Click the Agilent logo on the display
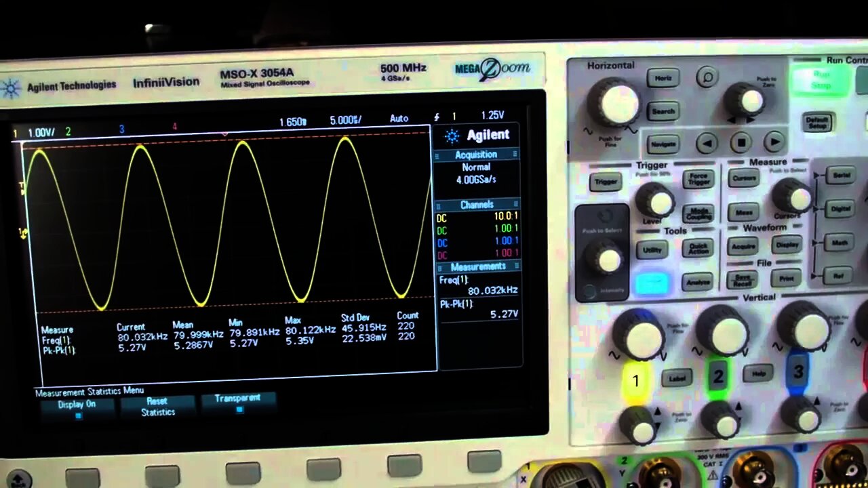The image size is (868, 488). click(478, 135)
